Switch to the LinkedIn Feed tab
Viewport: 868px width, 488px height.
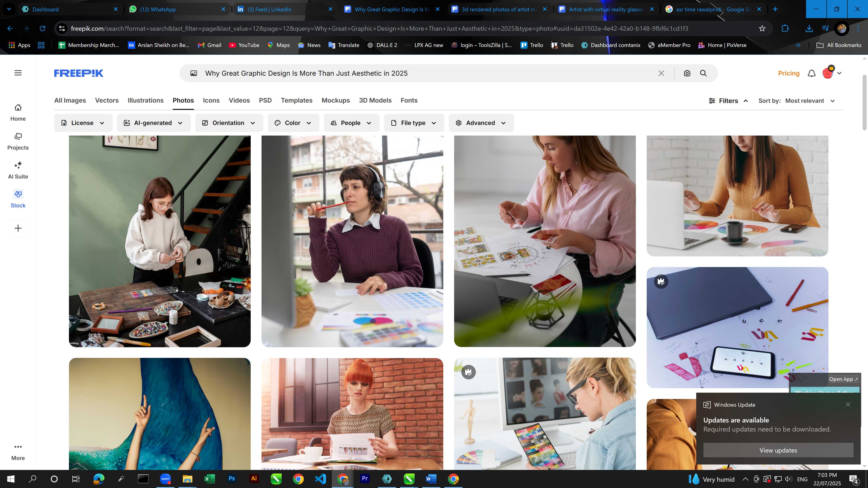pyautogui.click(x=285, y=9)
